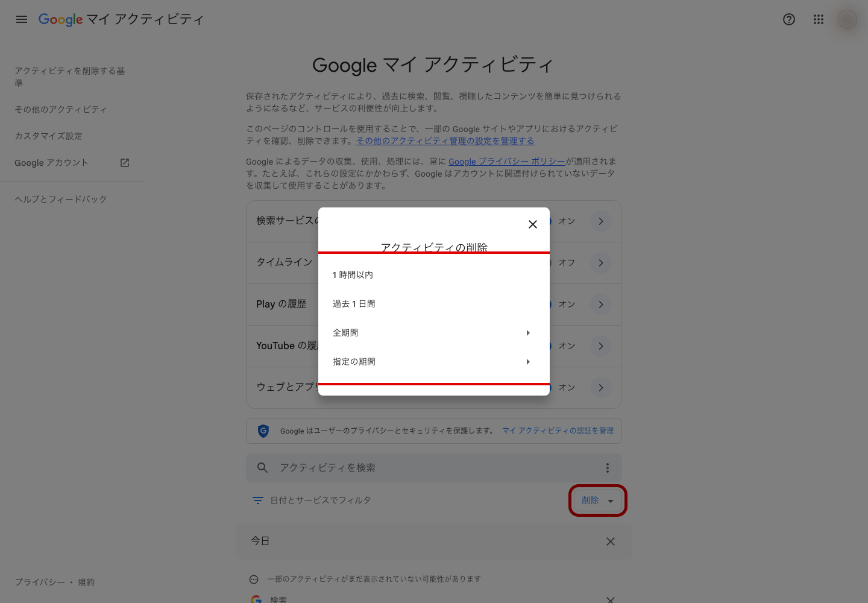The image size is (868, 603).
Task: Follow その他のアクティビティ管理の設定を管理する link
Action: pos(445,141)
